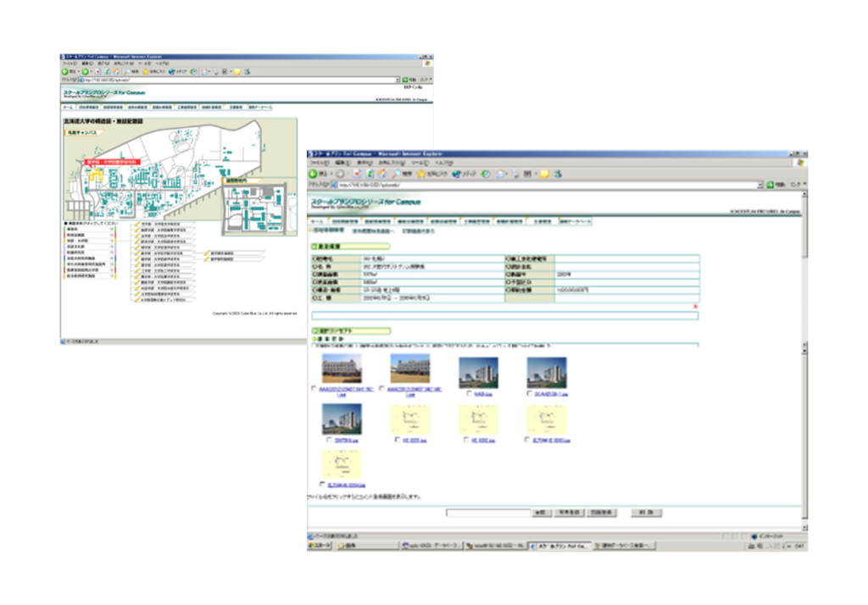Tick checkbox under middle yellow drawing, second row
868x605 pixels.
tap(466, 440)
